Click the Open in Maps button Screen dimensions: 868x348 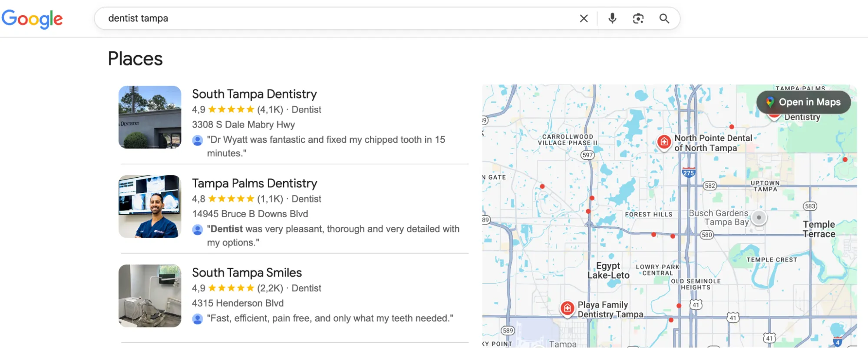tap(803, 102)
